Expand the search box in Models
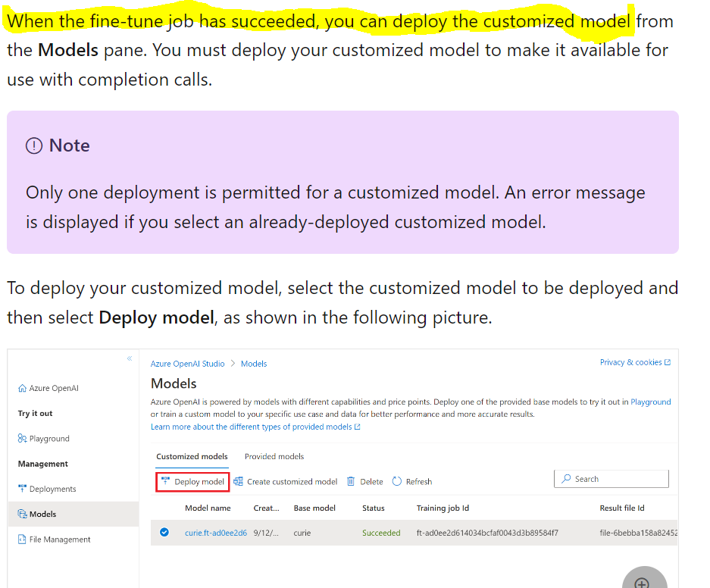The image size is (710, 588). [x=611, y=478]
